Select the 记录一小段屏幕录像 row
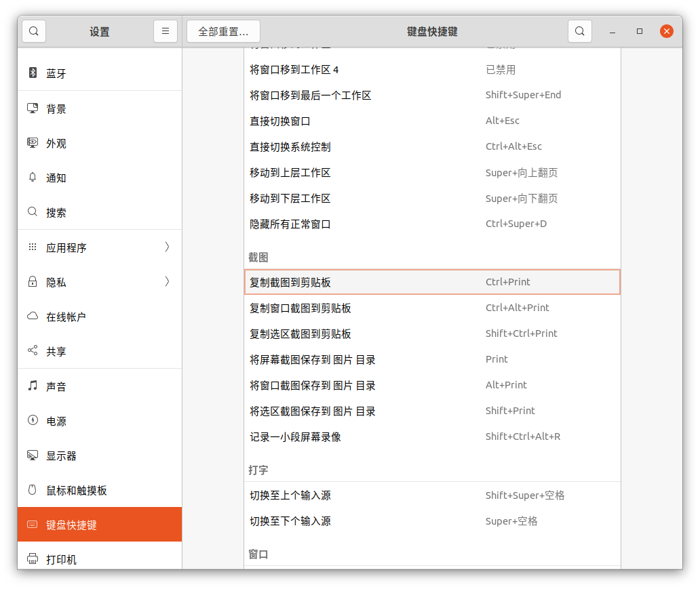Screen dimensions: 700x589 click(x=432, y=437)
